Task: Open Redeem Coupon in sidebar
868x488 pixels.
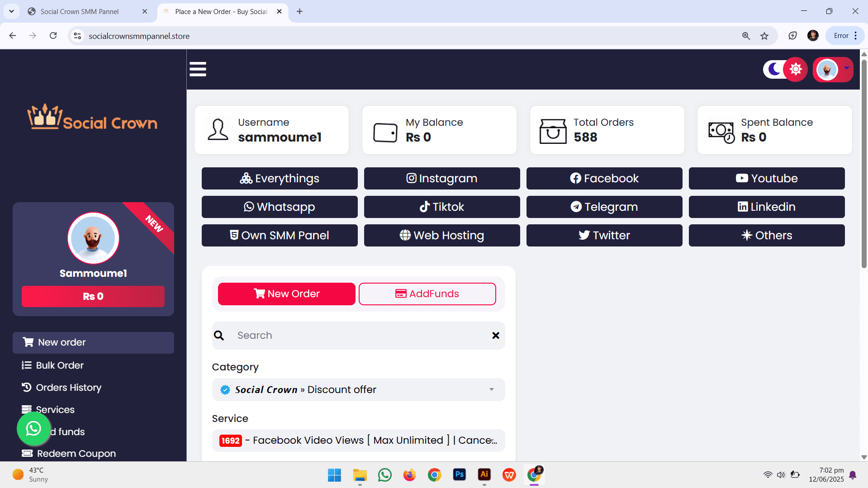Action: (69, 454)
